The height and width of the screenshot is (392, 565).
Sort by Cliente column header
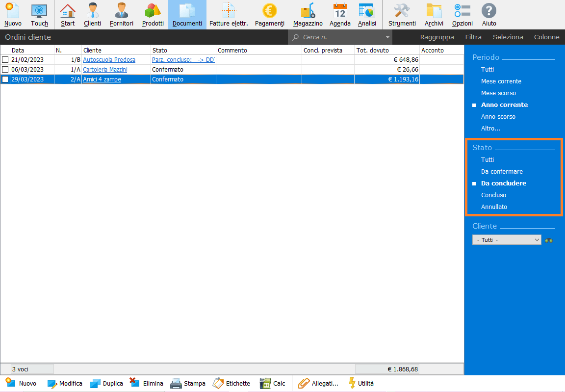point(116,51)
